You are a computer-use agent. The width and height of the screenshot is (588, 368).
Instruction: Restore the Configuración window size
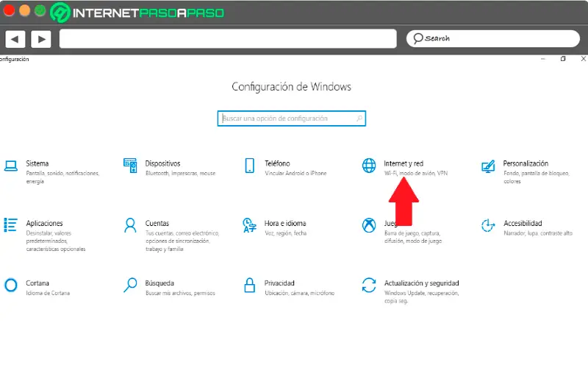pyautogui.click(x=563, y=59)
